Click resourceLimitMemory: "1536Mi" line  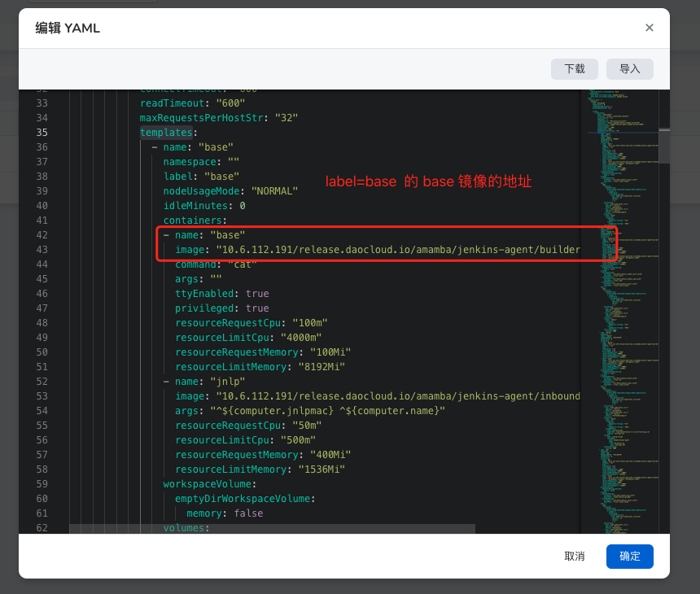pyautogui.click(x=260, y=470)
